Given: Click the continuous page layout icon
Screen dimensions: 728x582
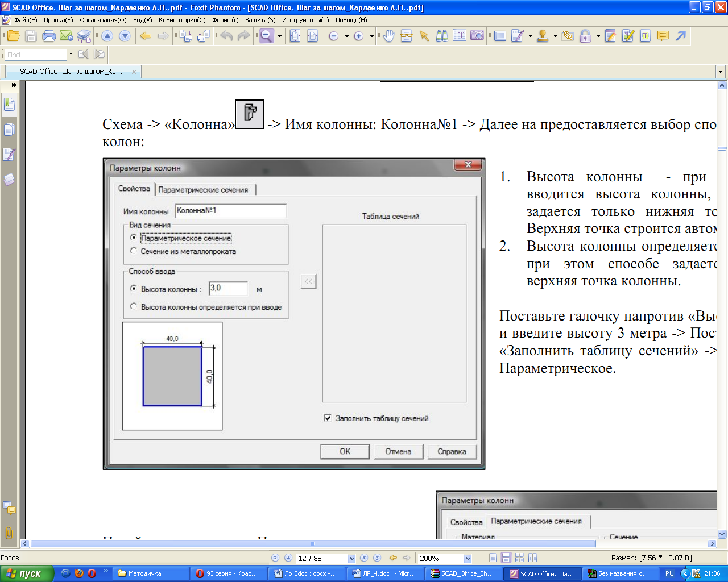Looking at the screenshot, I should tap(506, 558).
